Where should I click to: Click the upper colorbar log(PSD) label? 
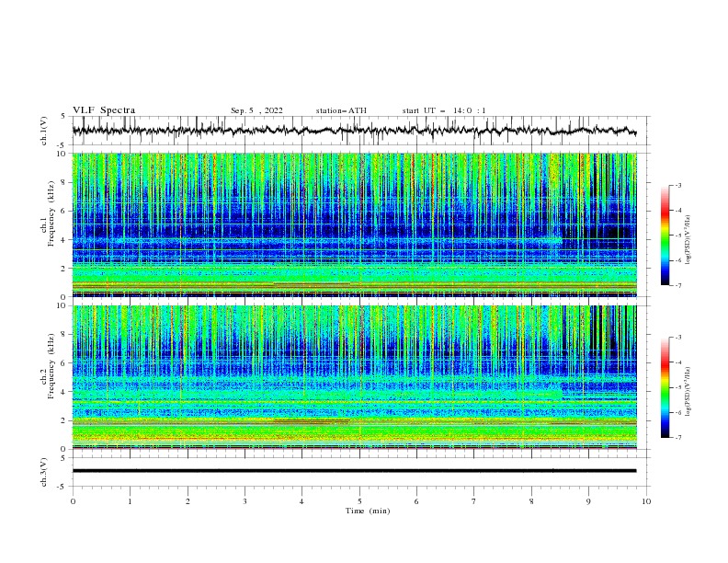688,240
